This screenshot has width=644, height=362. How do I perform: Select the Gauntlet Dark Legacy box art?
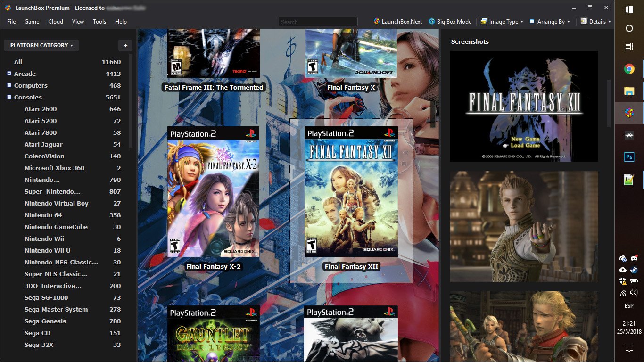click(x=214, y=333)
